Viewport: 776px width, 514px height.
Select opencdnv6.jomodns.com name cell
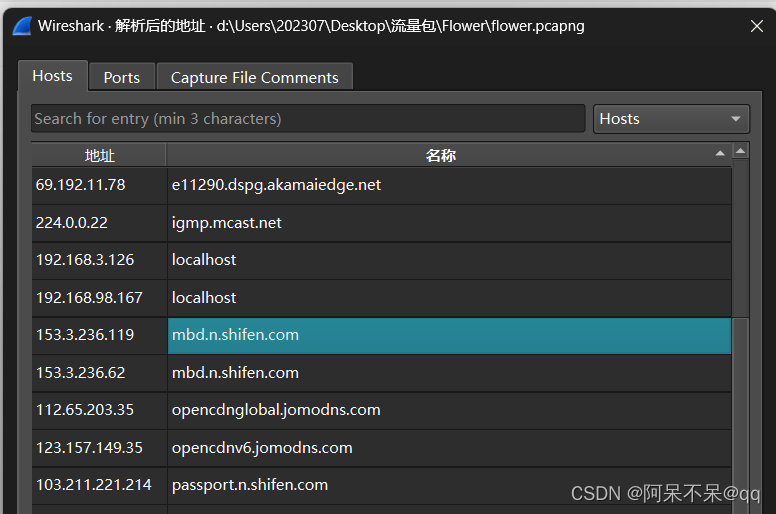(x=449, y=448)
